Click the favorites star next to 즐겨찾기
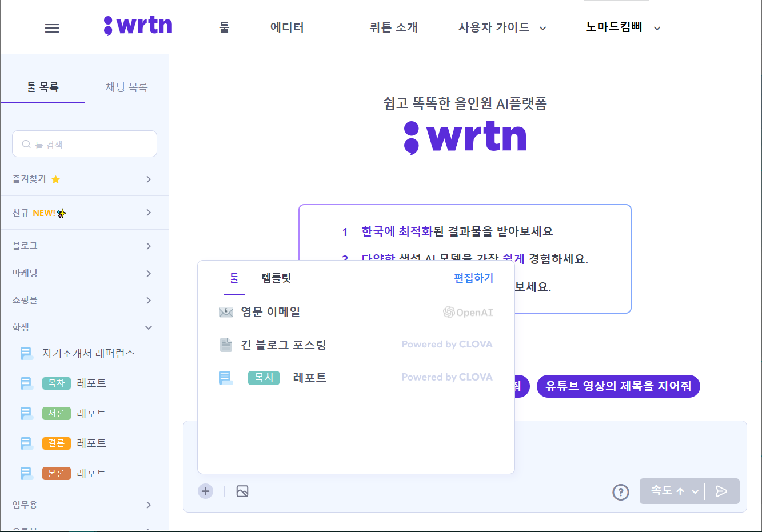 click(55, 179)
